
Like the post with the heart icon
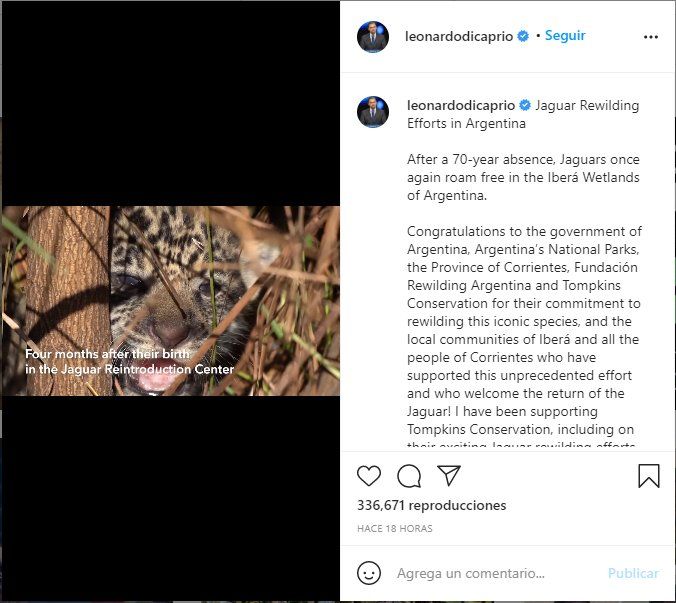tap(369, 476)
